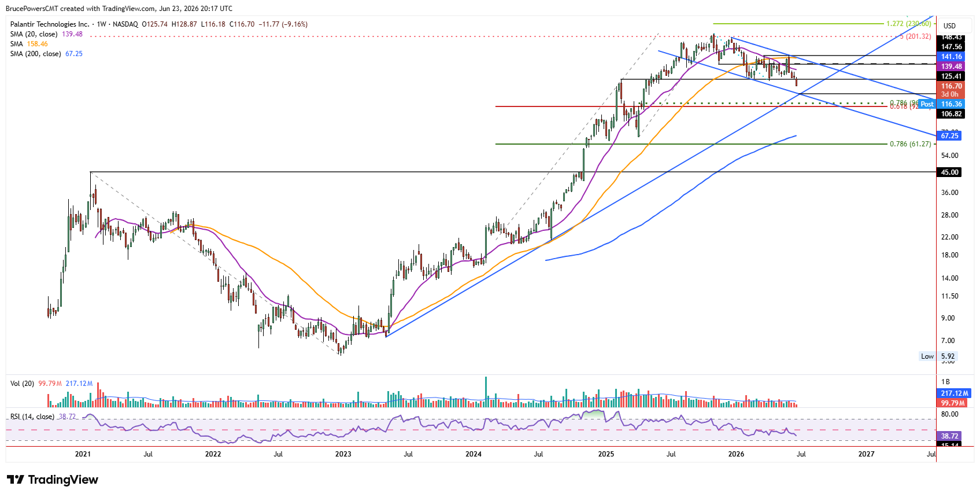Click the 2025 year on time axis
Viewport: 980px width, 497px height.
click(606, 454)
